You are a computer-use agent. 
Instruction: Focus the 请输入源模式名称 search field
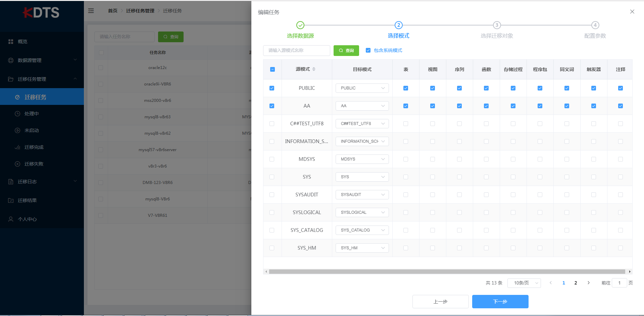(297, 51)
